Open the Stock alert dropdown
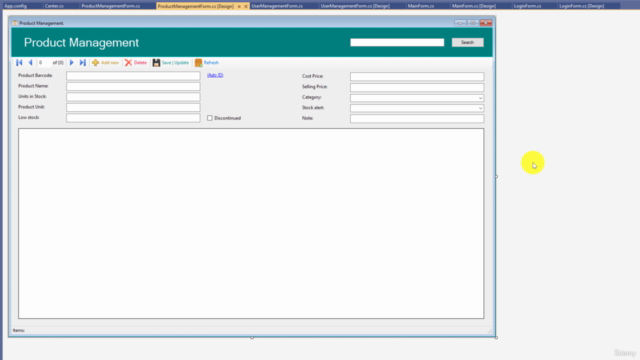 480,108
